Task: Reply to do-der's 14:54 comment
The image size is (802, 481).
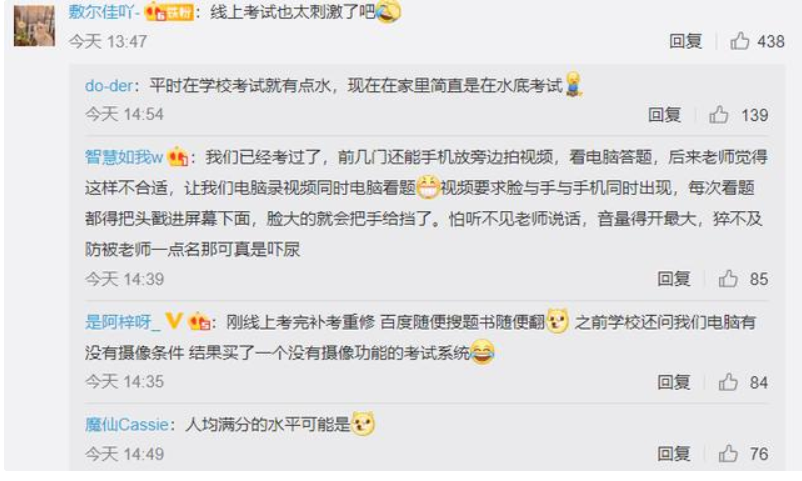Action: (664, 115)
